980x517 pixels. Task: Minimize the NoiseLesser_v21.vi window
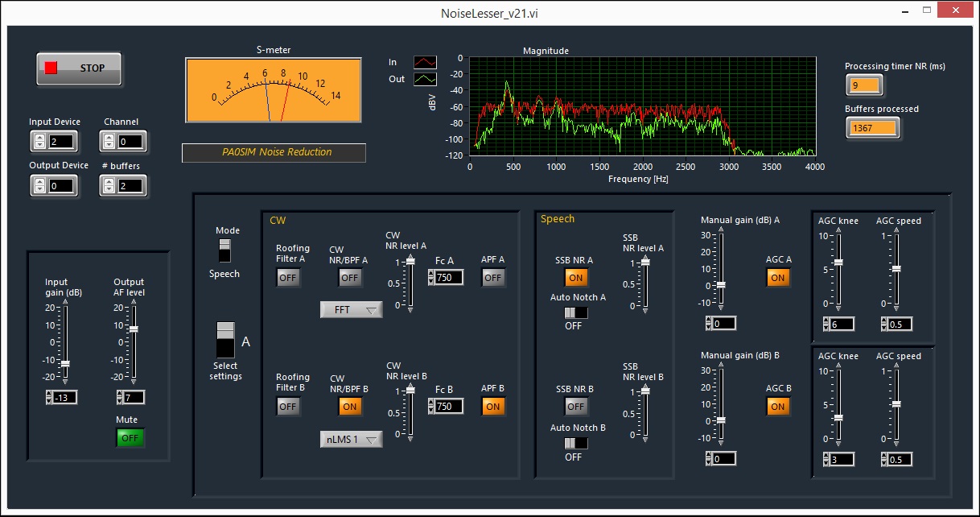906,10
